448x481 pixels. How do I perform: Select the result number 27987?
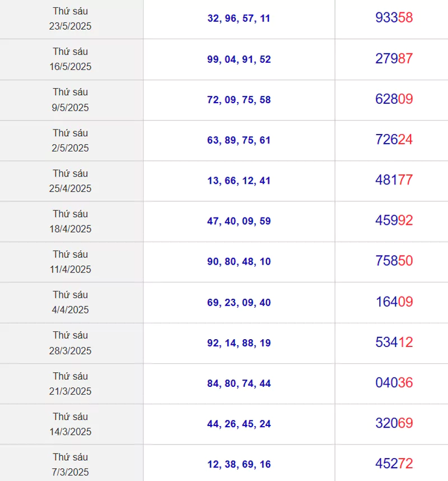(394, 59)
